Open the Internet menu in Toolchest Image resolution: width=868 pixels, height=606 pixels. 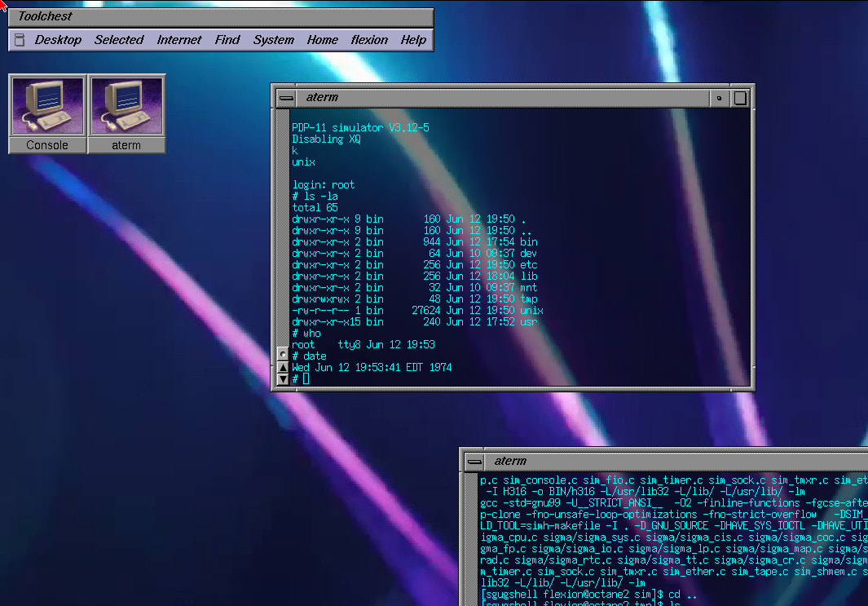point(178,40)
